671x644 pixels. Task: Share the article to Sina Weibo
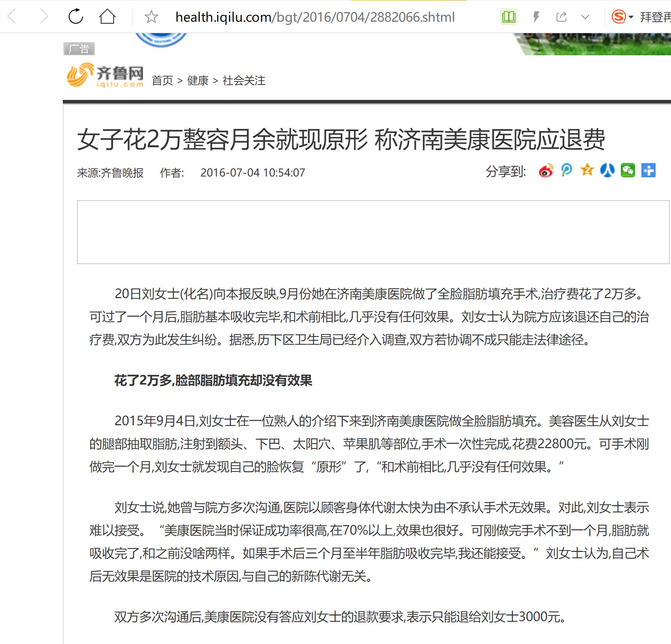tap(546, 171)
